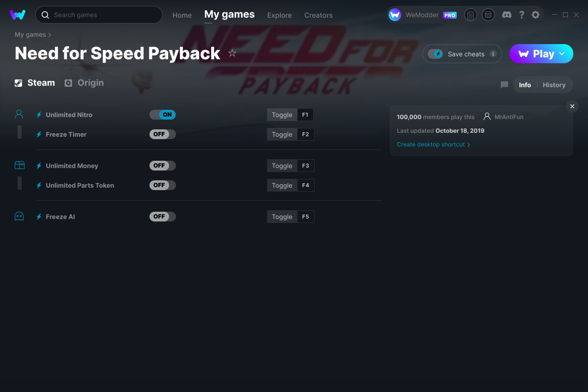Select the inventory chest category icon

click(19, 166)
